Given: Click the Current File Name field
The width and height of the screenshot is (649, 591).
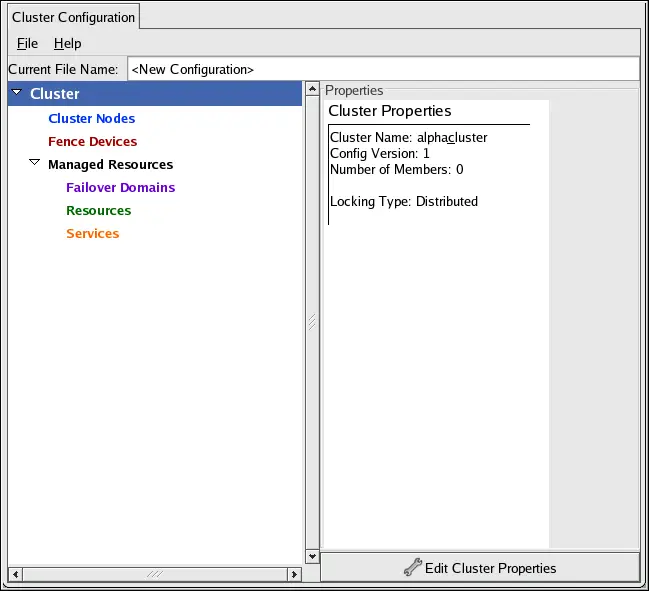Looking at the screenshot, I should pos(383,69).
